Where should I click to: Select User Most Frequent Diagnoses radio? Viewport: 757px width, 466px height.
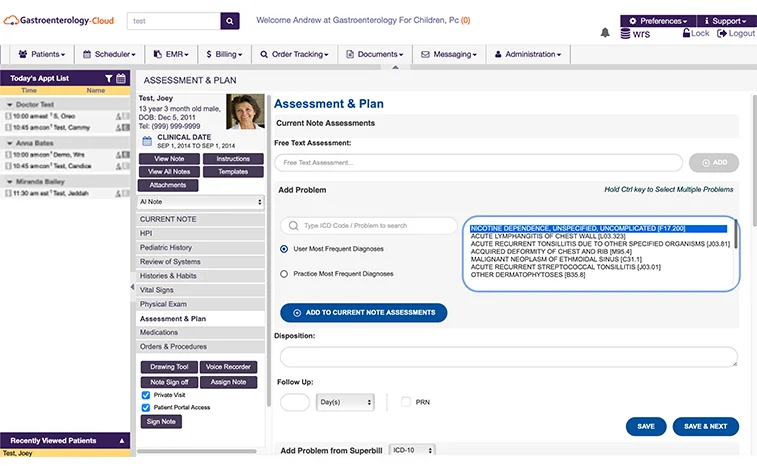click(x=284, y=249)
